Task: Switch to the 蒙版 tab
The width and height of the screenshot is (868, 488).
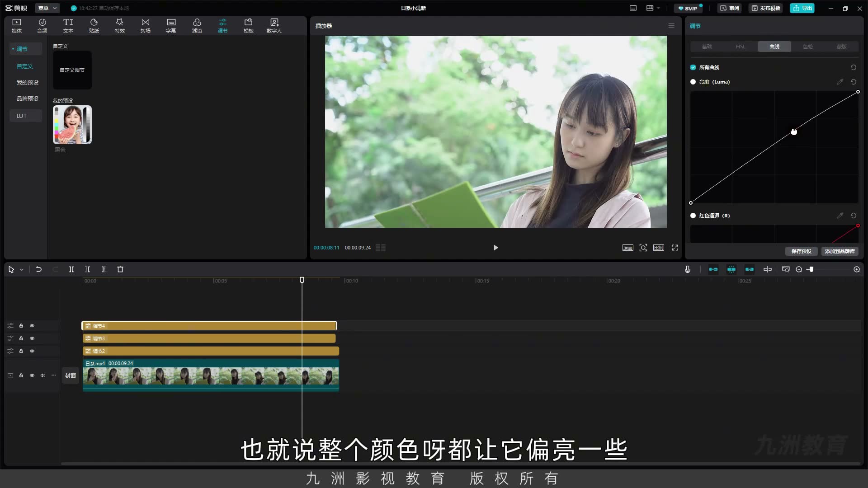Action: click(x=841, y=47)
